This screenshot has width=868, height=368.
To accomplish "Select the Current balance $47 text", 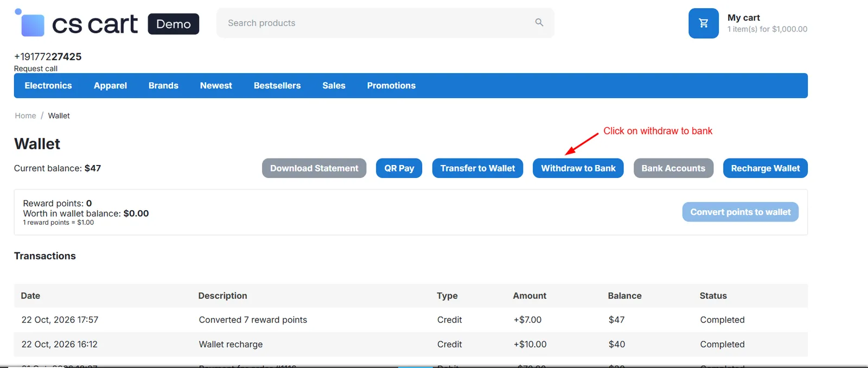I will click(x=58, y=168).
